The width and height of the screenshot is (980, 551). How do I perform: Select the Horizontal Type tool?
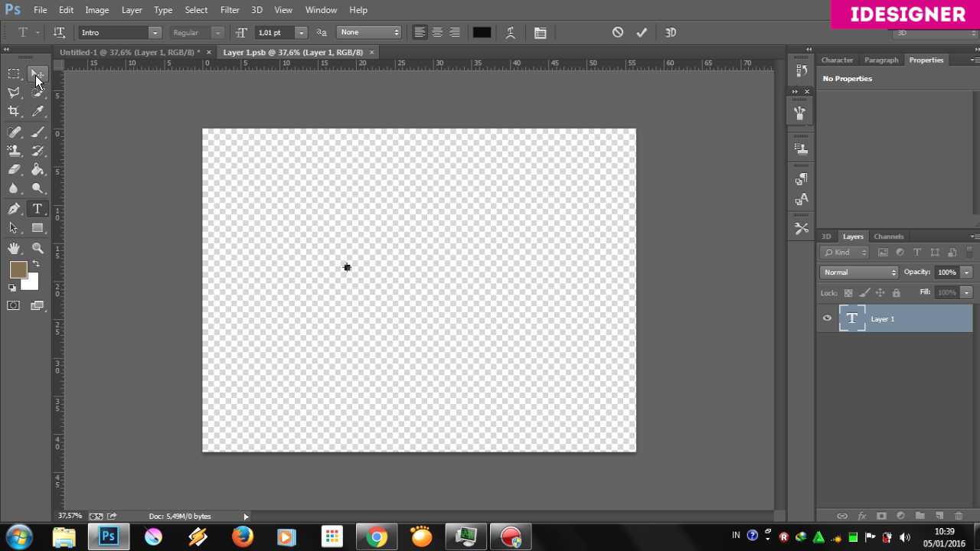[37, 209]
